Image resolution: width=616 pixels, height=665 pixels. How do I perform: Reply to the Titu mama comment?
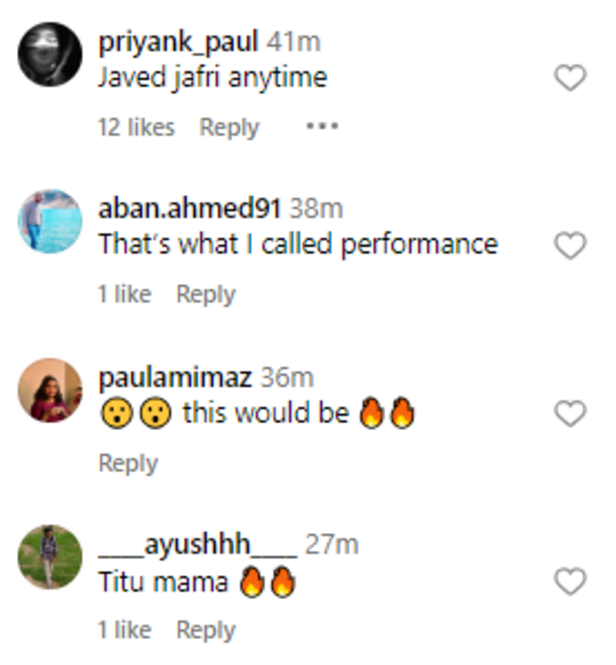coord(206,630)
